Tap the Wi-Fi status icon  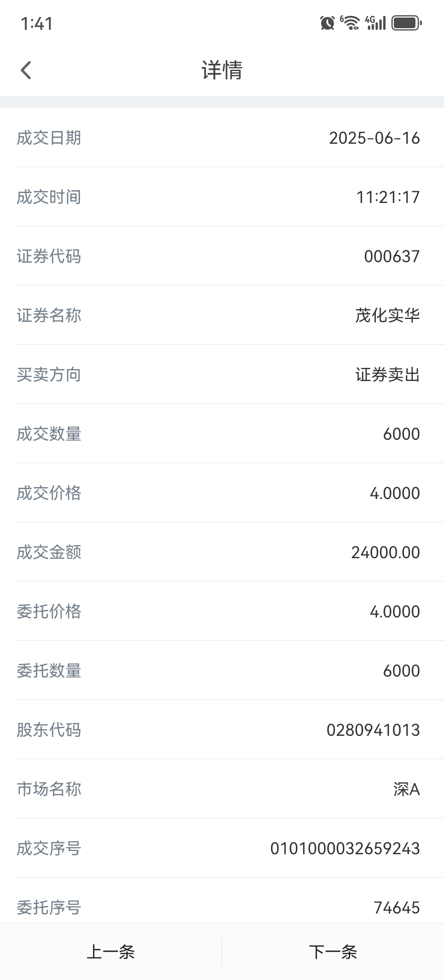(x=350, y=23)
